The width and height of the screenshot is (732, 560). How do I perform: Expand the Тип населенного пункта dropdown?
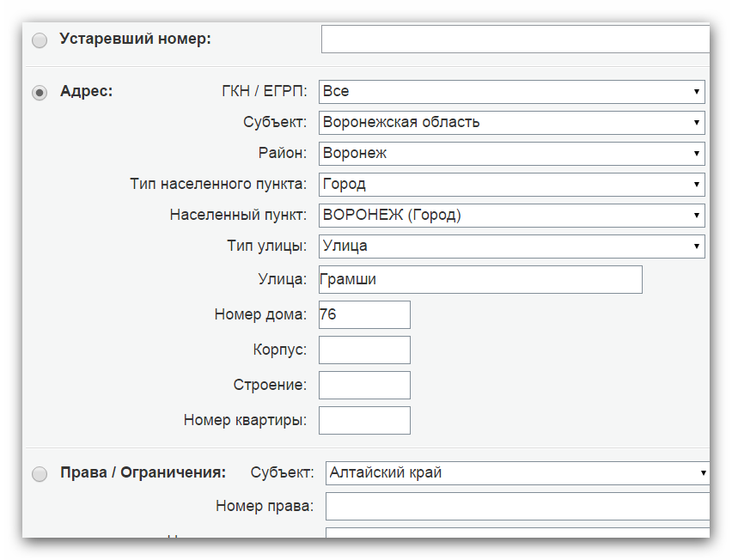(x=511, y=185)
